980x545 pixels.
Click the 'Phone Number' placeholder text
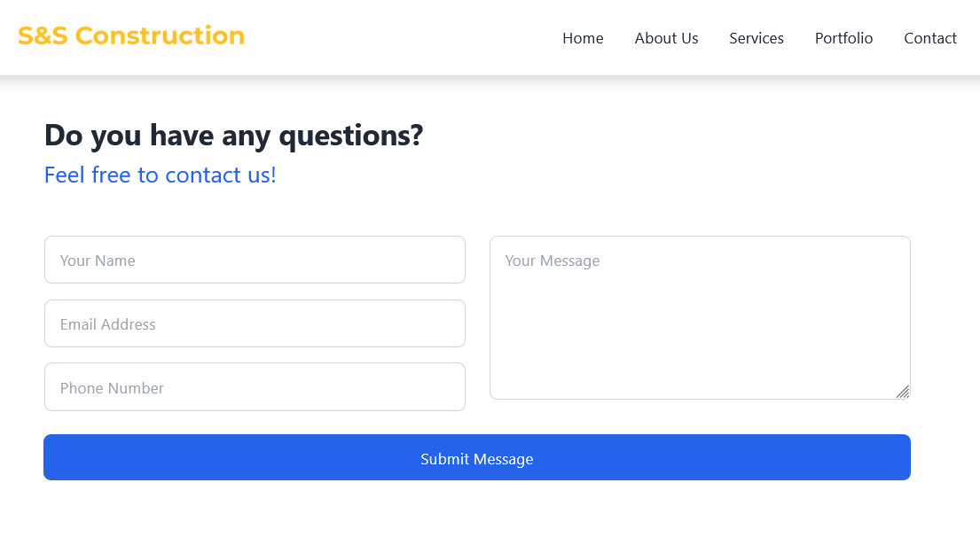tap(112, 388)
